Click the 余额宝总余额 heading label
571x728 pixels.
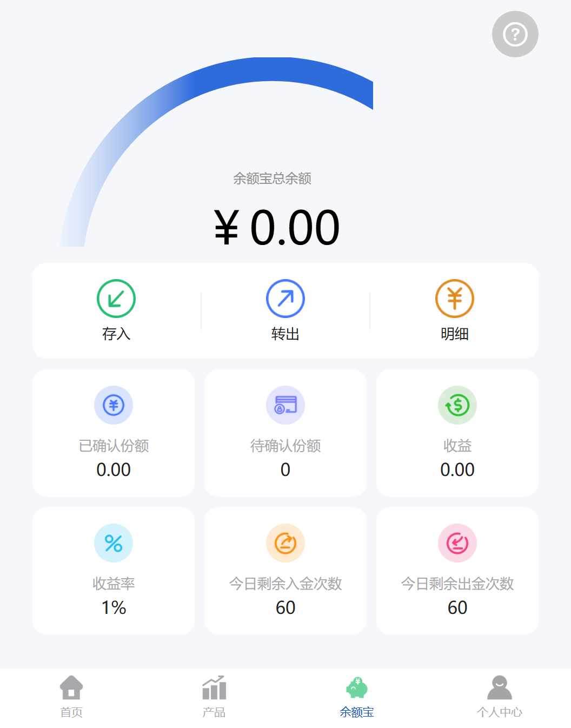[272, 178]
